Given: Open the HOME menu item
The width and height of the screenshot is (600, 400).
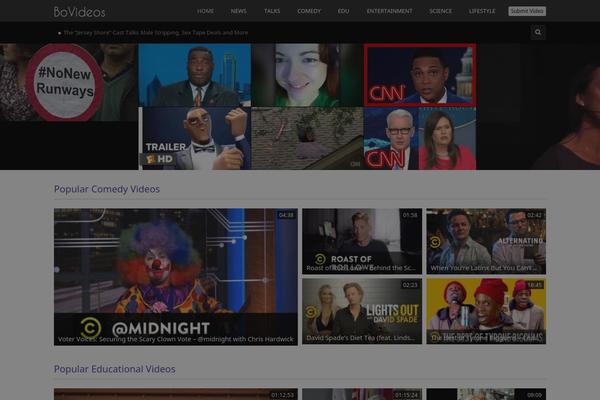Looking at the screenshot, I should coord(205,11).
